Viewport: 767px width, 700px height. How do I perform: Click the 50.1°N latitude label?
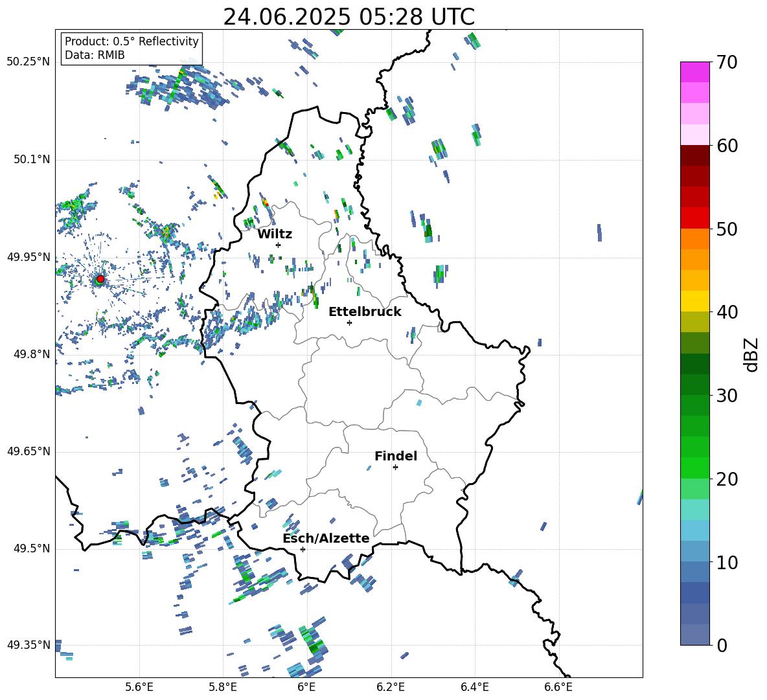click(32, 160)
